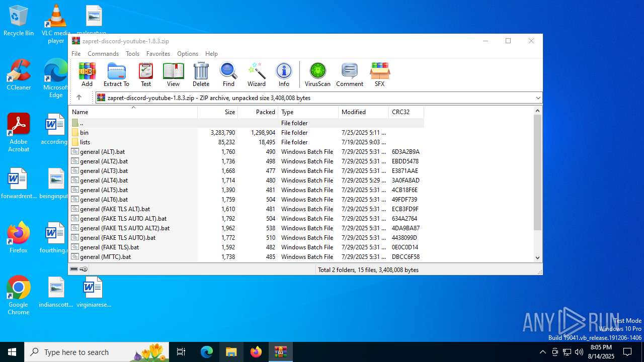This screenshot has height=362, width=644.
Task: Select general (ALT).bat file
Action: pyautogui.click(x=247, y=151)
